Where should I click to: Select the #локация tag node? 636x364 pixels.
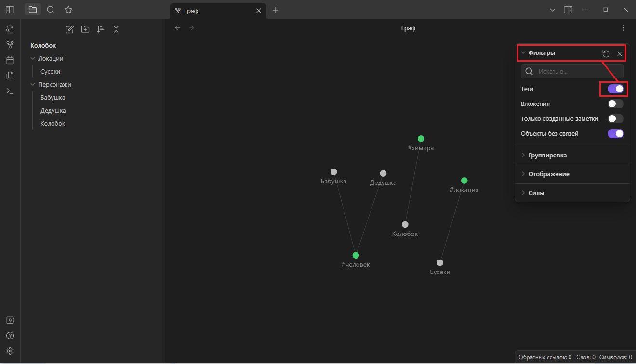[464, 181]
